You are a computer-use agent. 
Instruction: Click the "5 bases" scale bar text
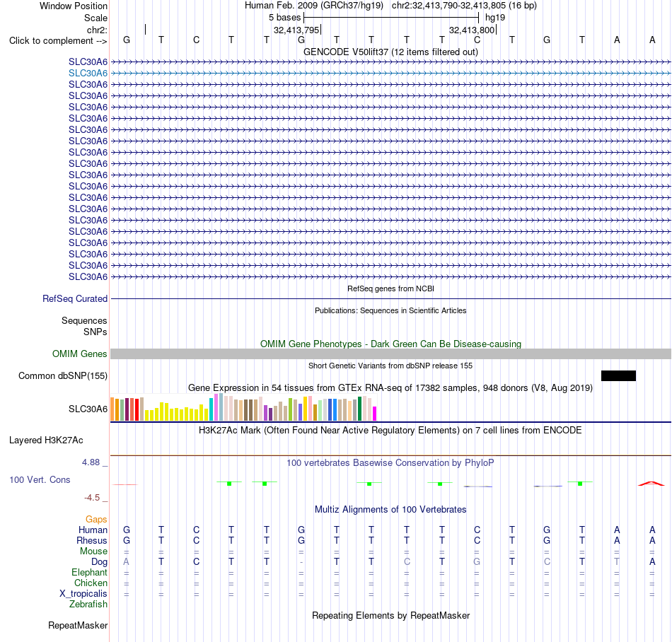click(x=284, y=18)
